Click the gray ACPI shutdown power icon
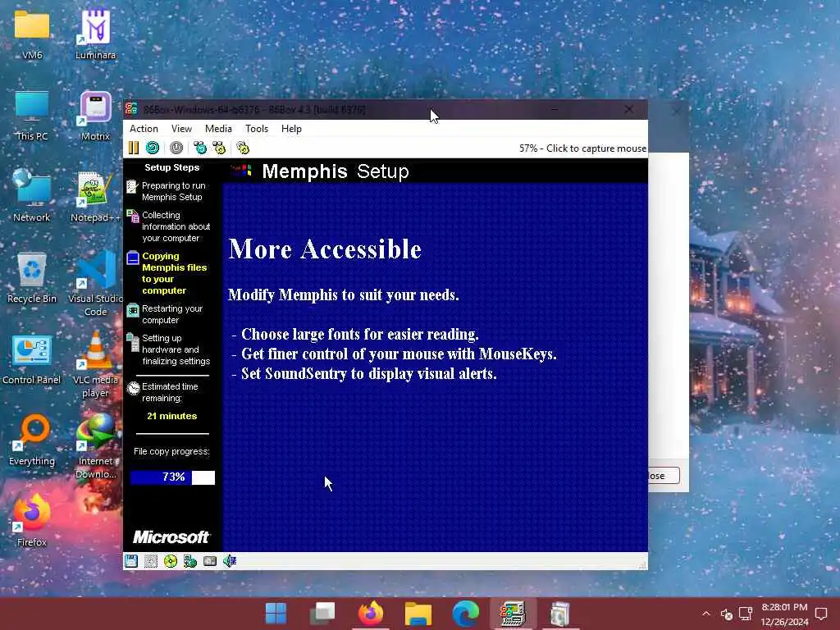Image resolution: width=840 pixels, height=630 pixels. point(176,148)
